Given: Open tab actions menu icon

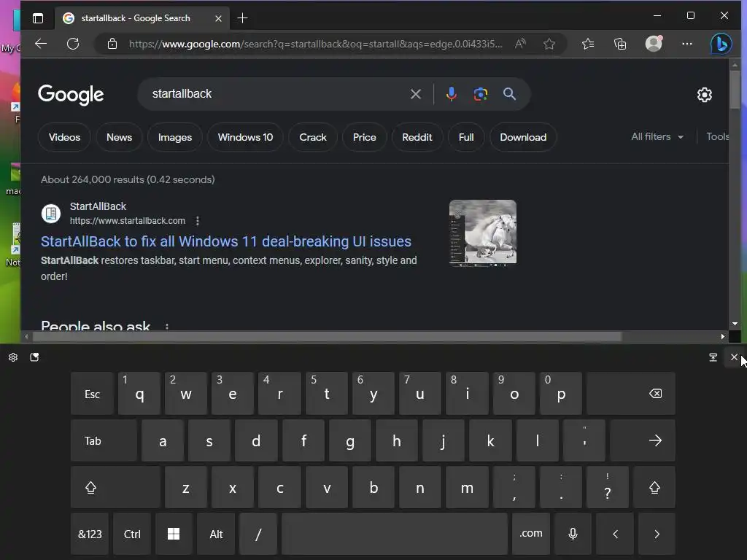Looking at the screenshot, I should (x=38, y=18).
